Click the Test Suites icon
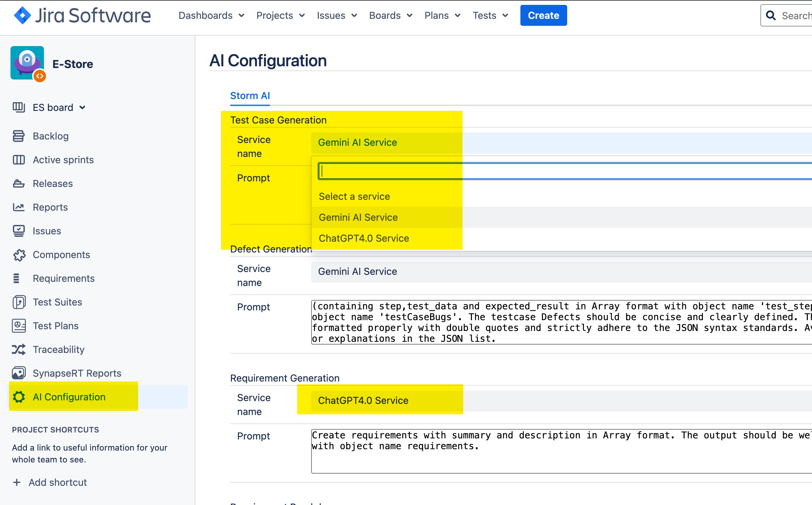The image size is (812, 505). click(18, 302)
